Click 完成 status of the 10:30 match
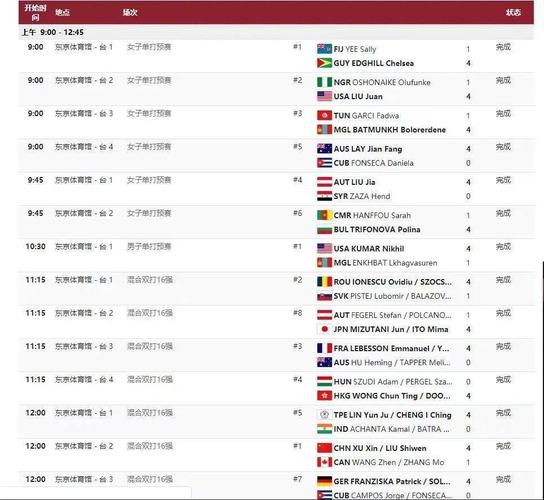Image resolution: width=544 pixels, height=500 pixels. pos(503,247)
